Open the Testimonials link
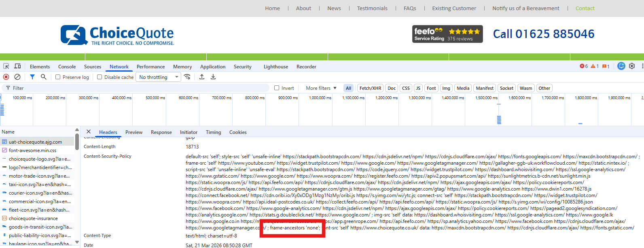The image size is (644, 248). pos(372,8)
